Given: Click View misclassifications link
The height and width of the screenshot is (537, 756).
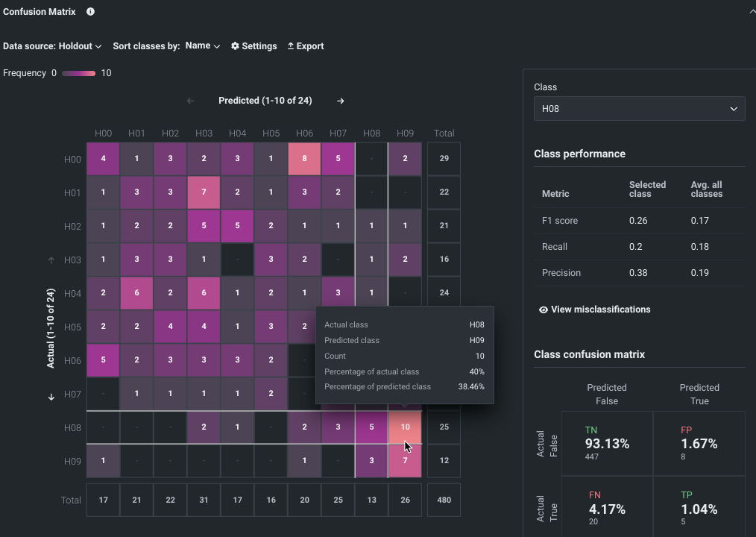Looking at the screenshot, I should [x=600, y=310].
